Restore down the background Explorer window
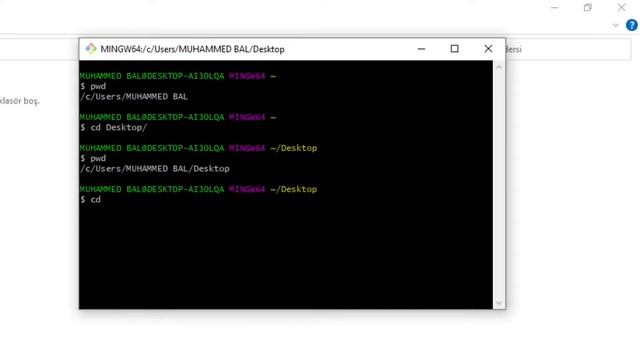640x360 pixels. pos(587,7)
